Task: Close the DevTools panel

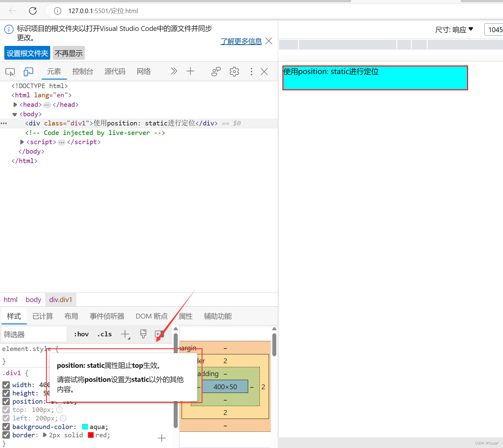Action: pyautogui.click(x=264, y=72)
